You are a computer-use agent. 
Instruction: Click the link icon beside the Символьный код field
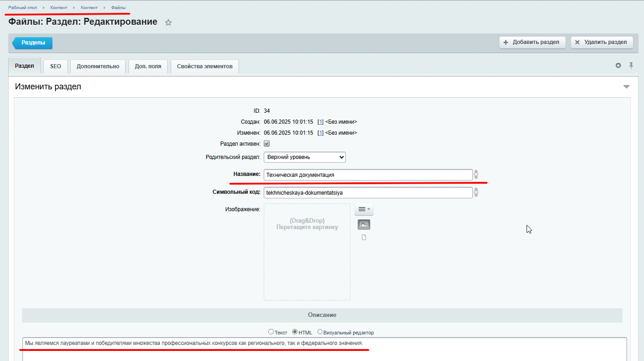476,192
